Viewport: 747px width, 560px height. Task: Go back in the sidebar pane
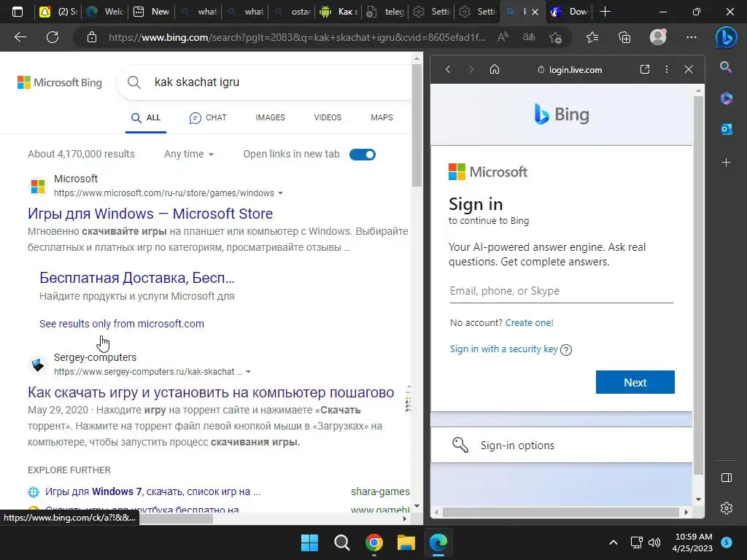(x=448, y=69)
